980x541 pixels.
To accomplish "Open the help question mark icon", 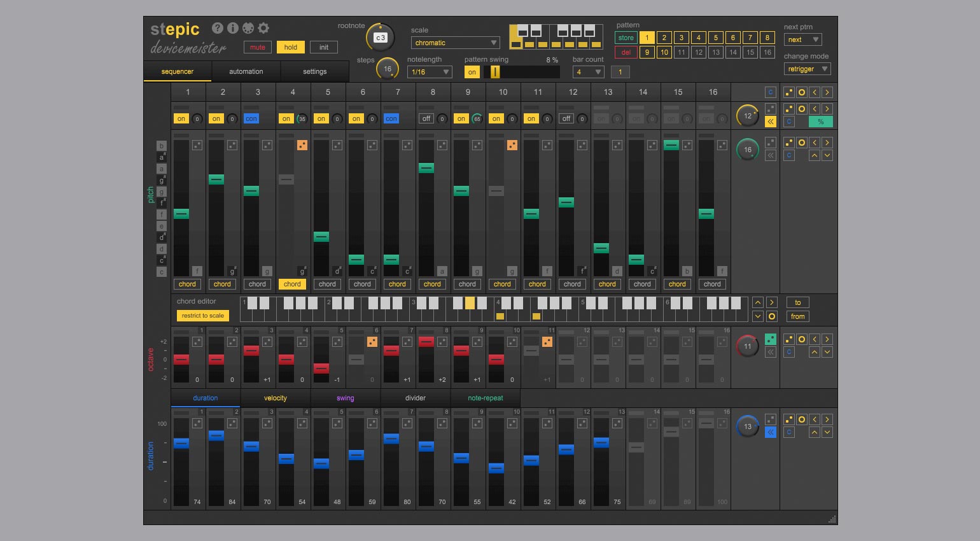I will 218,28.
